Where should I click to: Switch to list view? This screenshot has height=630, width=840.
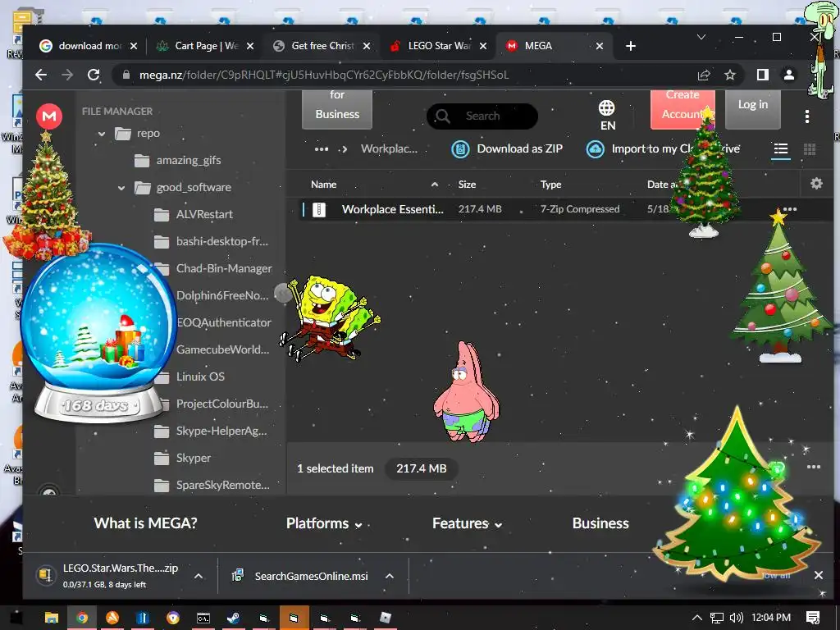[x=781, y=149]
